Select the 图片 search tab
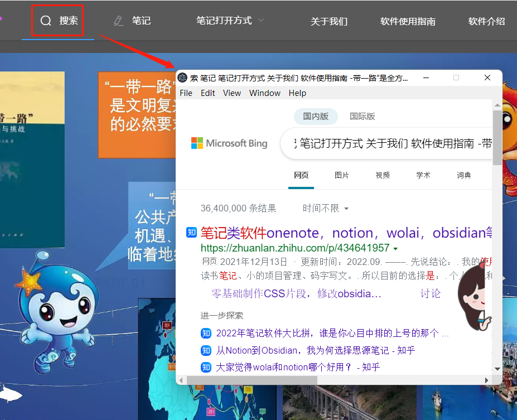517x420 pixels. [x=342, y=175]
